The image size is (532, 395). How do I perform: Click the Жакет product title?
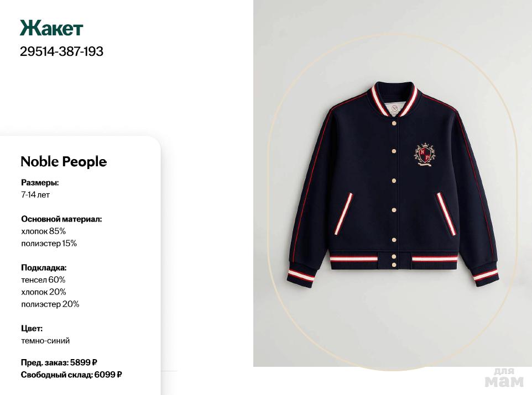[51, 28]
